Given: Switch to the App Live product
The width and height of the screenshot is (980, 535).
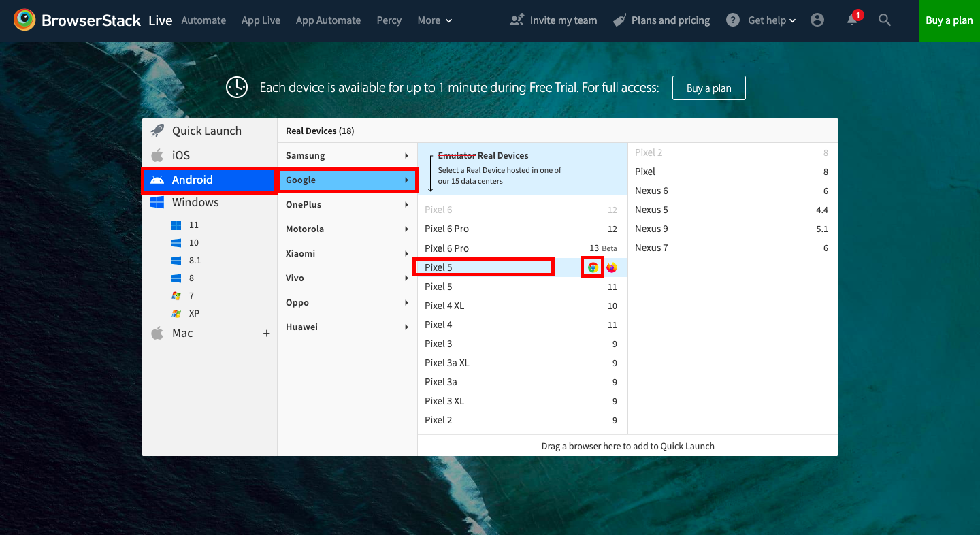Looking at the screenshot, I should point(261,20).
